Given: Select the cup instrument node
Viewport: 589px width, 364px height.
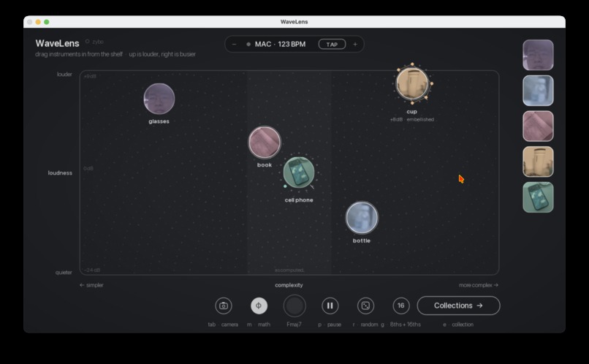Looking at the screenshot, I should (412, 84).
